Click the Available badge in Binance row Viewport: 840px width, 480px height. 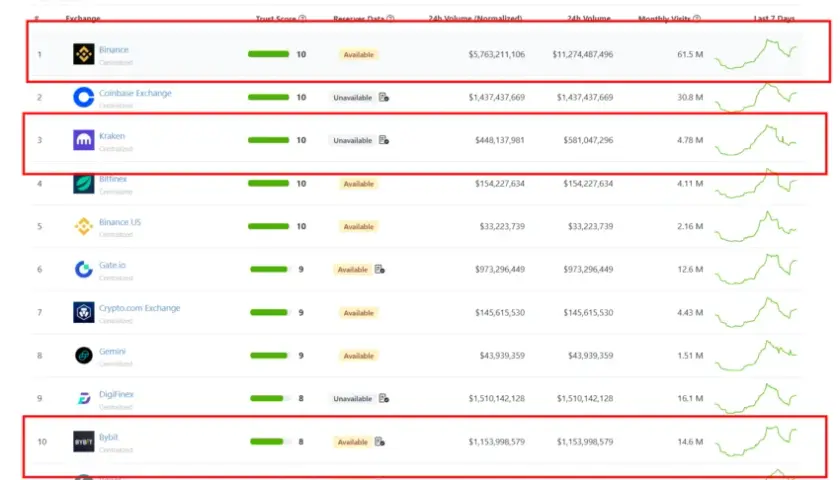[358, 54]
